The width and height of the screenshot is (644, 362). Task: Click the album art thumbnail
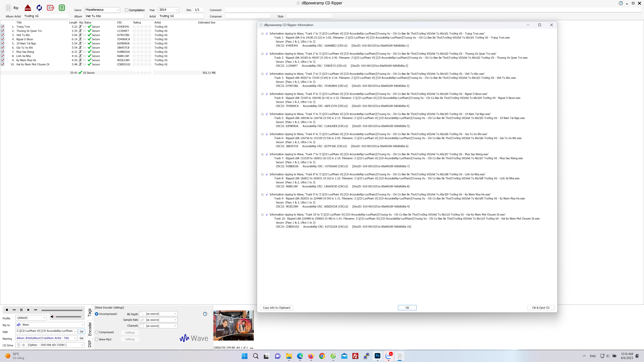click(233, 325)
